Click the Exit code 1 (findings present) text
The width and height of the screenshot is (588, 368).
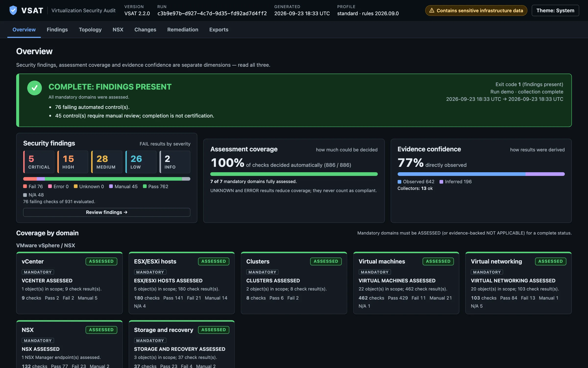529,84
